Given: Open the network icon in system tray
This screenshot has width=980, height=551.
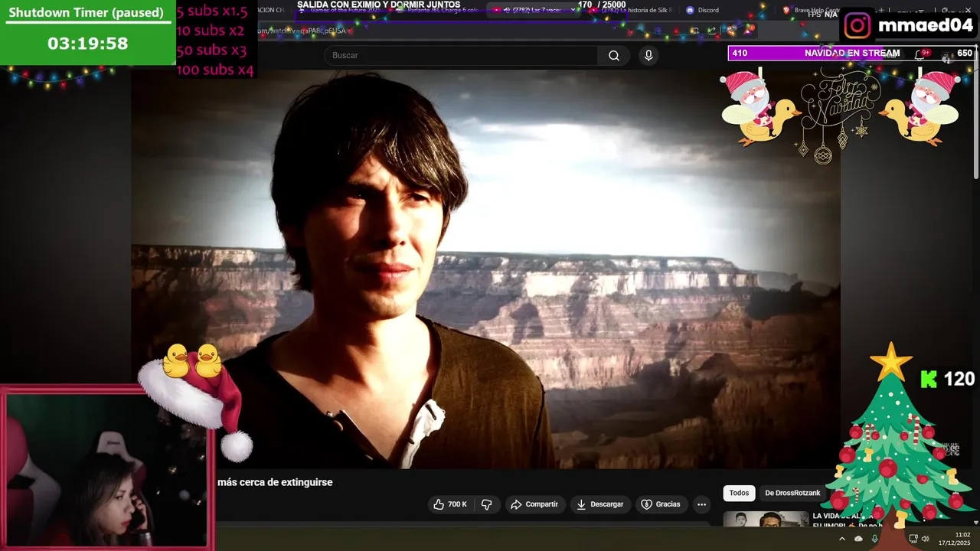Looking at the screenshot, I should click(x=913, y=539).
